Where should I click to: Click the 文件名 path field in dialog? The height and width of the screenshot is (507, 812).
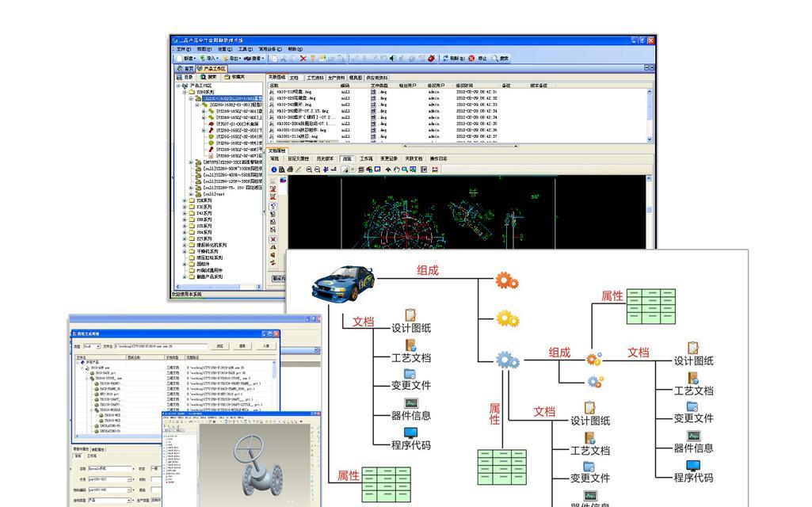pos(161,346)
